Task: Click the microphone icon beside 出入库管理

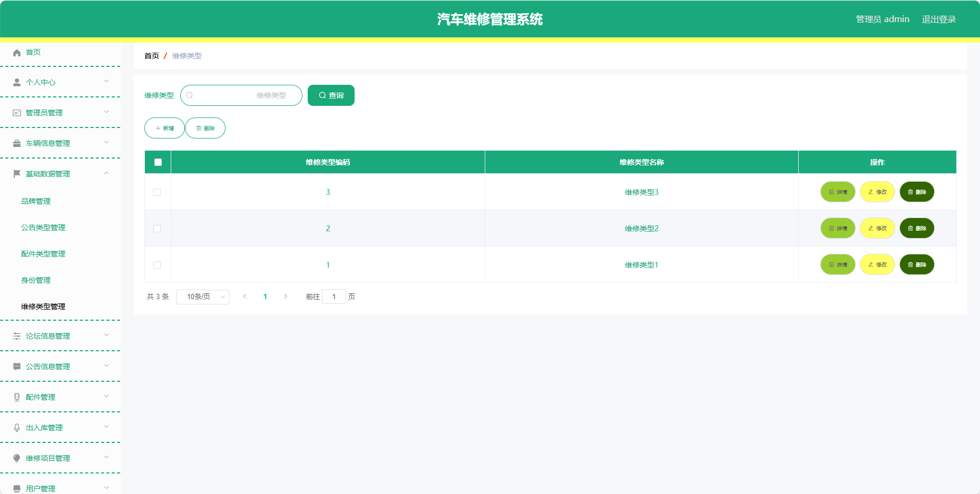Action: point(17,428)
